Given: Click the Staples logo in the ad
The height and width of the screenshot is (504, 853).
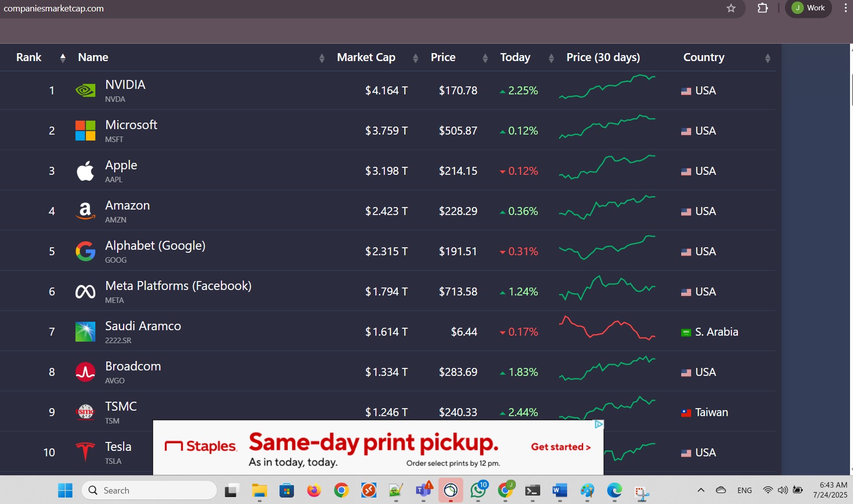Looking at the screenshot, I should tap(201, 446).
